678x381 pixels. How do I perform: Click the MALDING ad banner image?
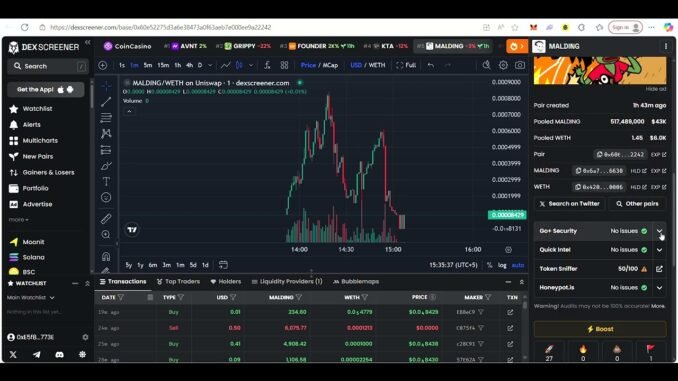600,70
